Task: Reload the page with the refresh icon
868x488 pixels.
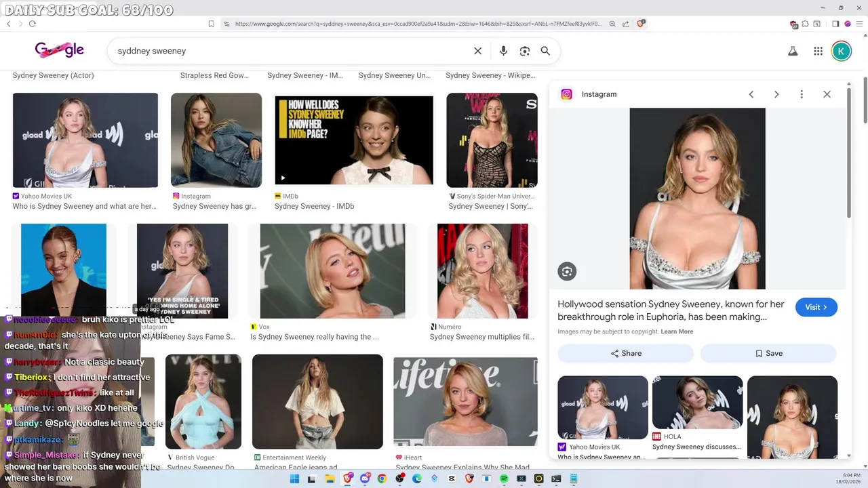Action: click(x=32, y=24)
